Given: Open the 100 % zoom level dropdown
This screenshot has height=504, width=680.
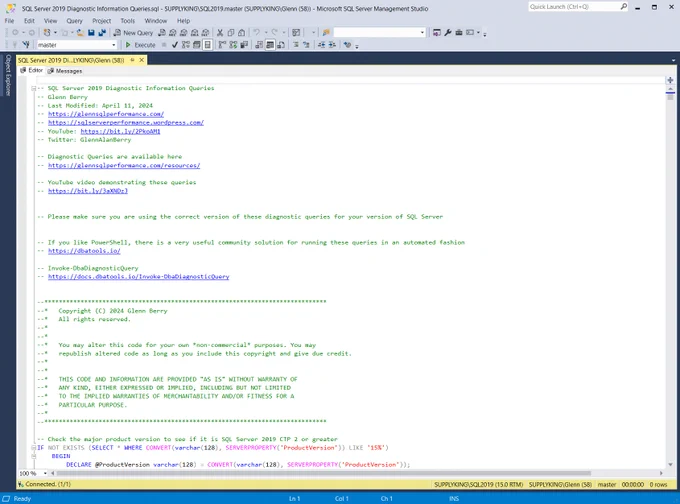Looking at the screenshot, I should click(x=45, y=473).
